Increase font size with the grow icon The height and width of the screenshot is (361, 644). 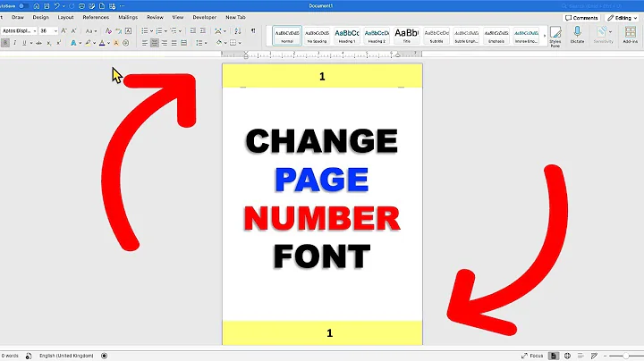64,30
